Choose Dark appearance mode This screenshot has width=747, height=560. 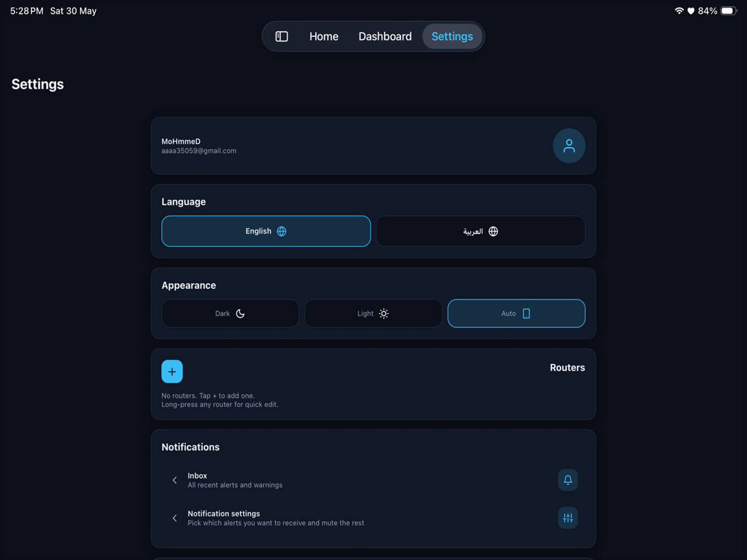[x=230, y=314]
